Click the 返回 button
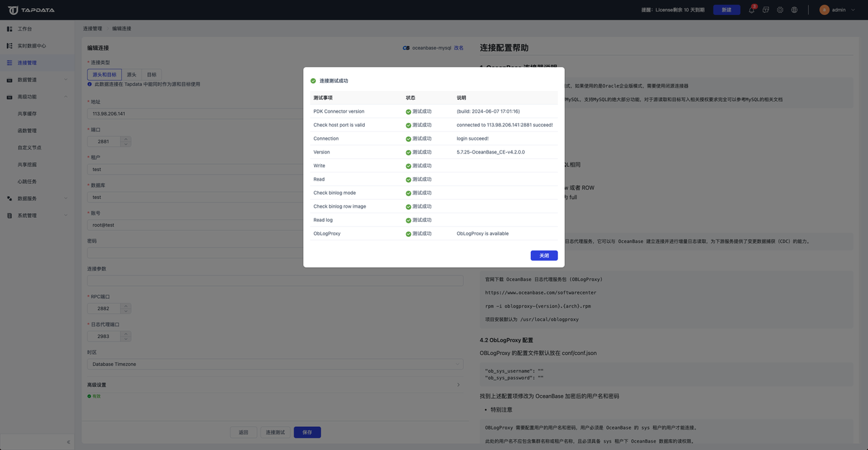Screen dimensions: 868x450 click(x=243, y=432)
